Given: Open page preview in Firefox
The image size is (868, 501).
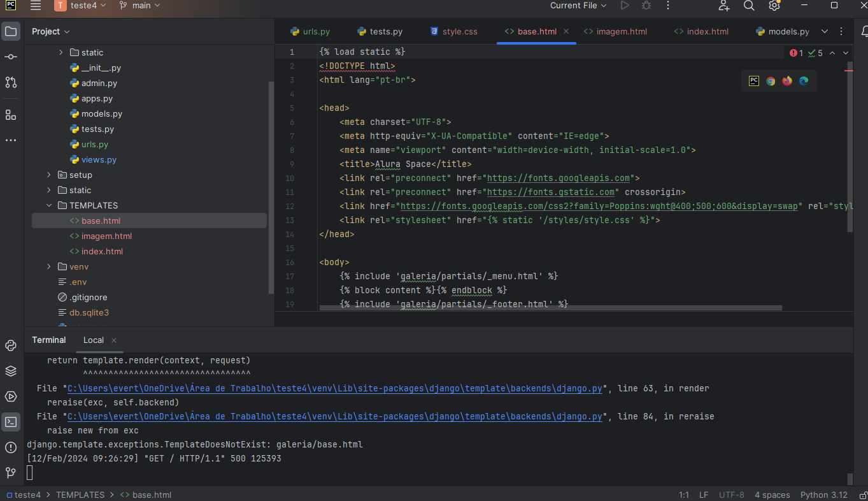Looking at the screenshot, I should [787, 81].
